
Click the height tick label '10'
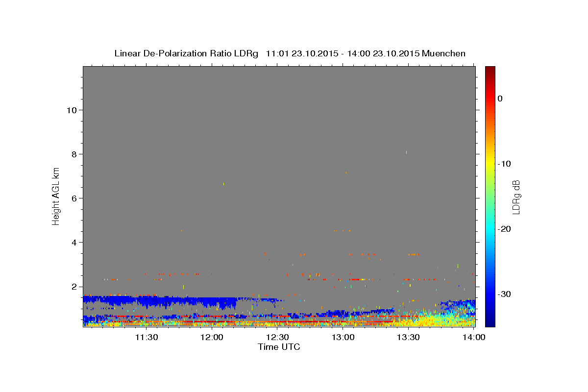[72, 110]
